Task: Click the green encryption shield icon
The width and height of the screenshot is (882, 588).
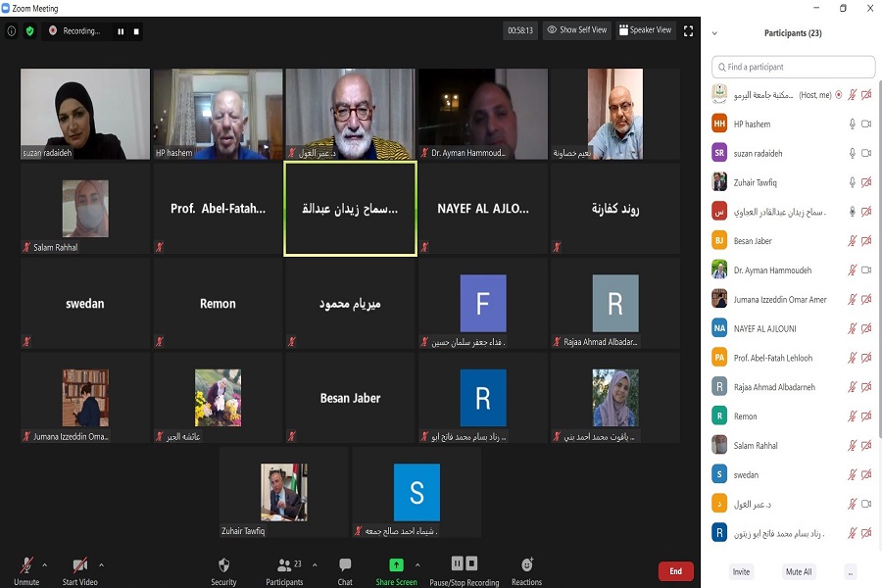Action: 29,31
